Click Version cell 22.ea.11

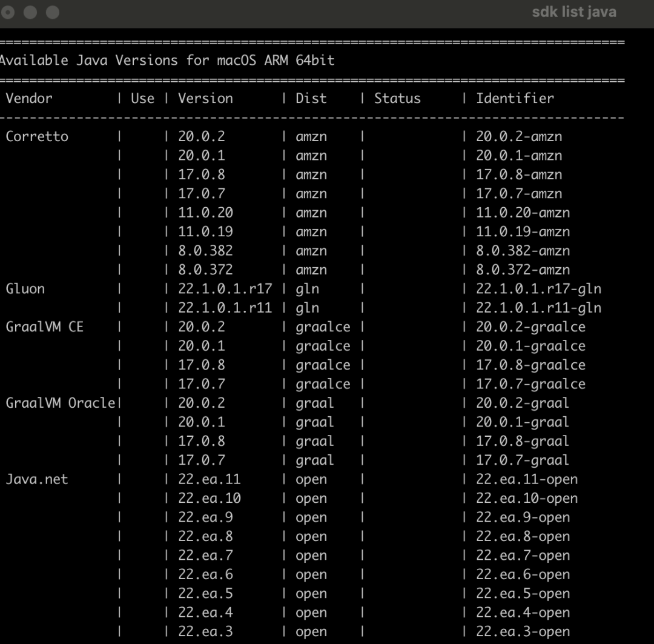[x=210, y=479]
